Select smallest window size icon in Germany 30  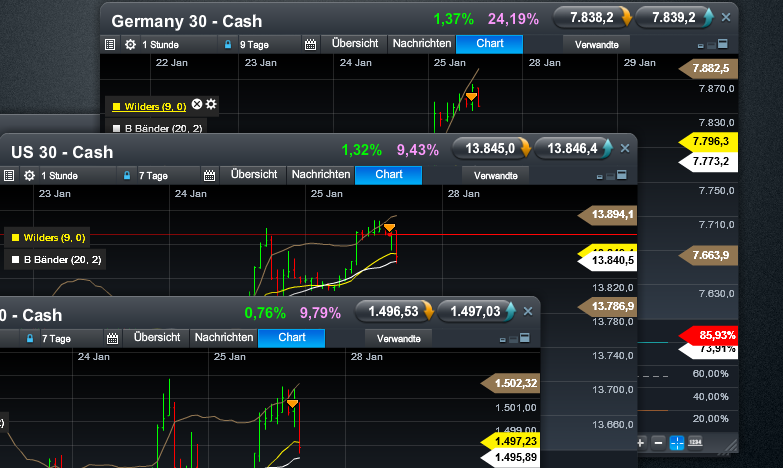pos(701,46)
